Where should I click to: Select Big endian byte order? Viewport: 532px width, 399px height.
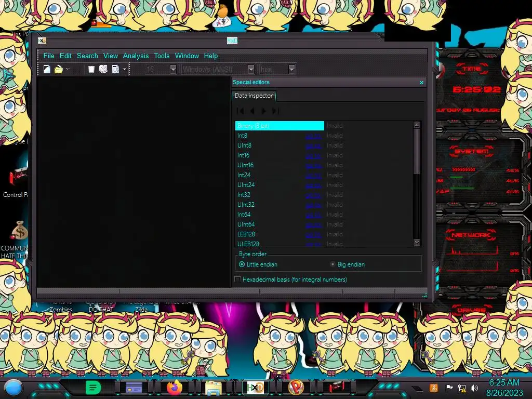tap(348, 264)
